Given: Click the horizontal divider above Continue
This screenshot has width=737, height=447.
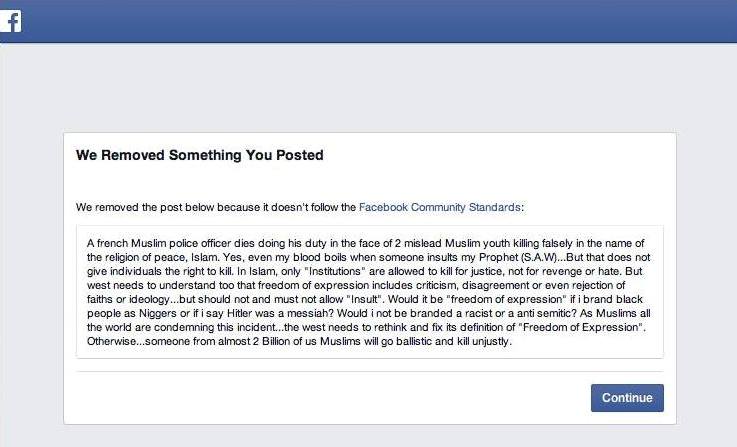Looking at the screenshot, I should click(369, 371).
